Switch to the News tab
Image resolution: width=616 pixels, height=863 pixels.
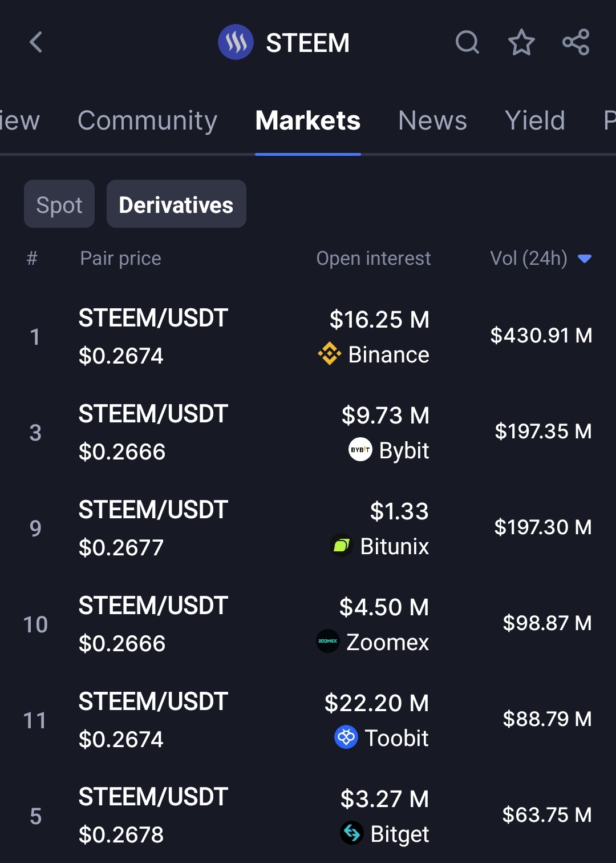(432, 120)
